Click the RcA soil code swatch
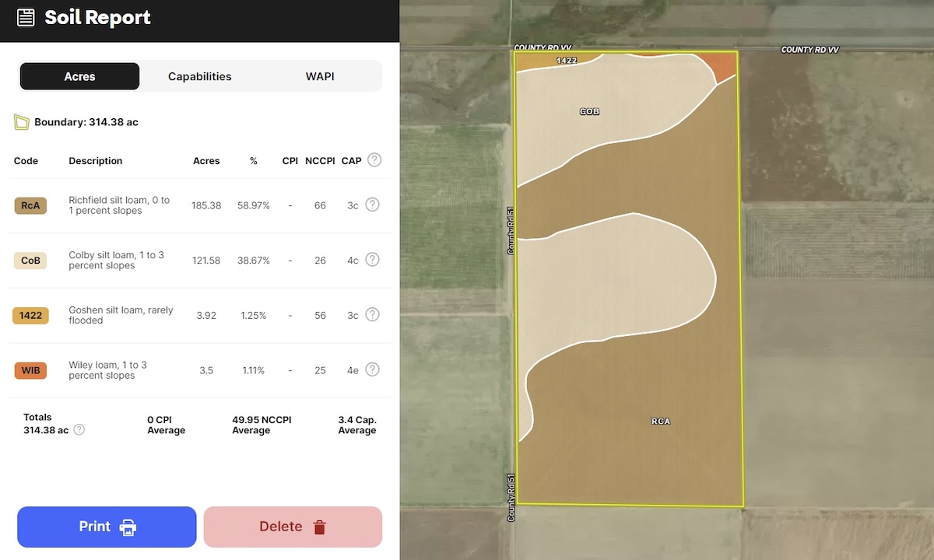The width and height of the screenshot is (934, 560). (30, 205)
